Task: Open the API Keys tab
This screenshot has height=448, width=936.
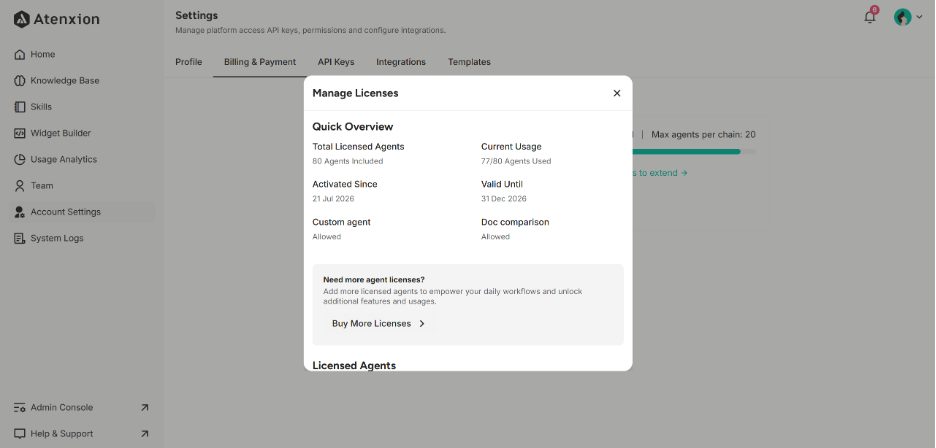Action: pos(336,62)
